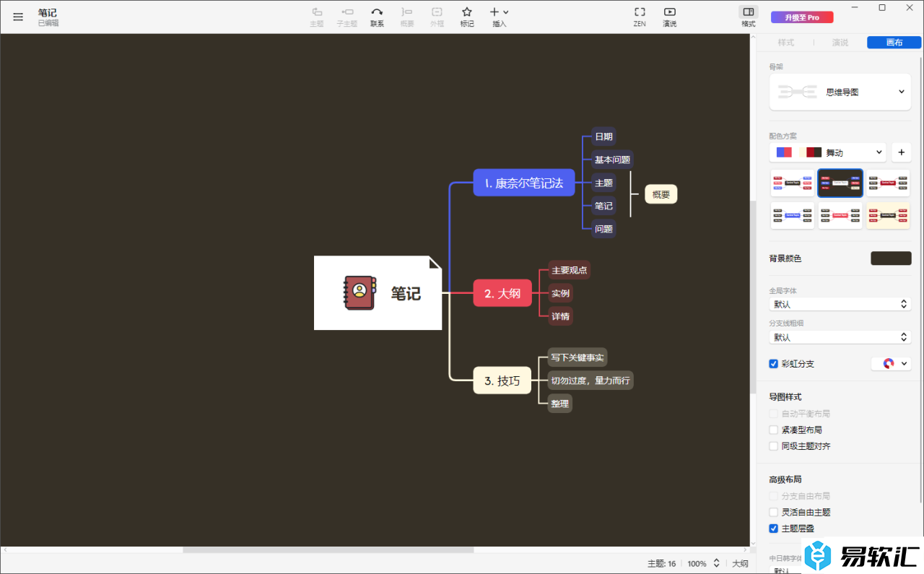The height and width of the screenshot is (574, 924).
Task: Select the 问题 subtopic
Action: 603,229
